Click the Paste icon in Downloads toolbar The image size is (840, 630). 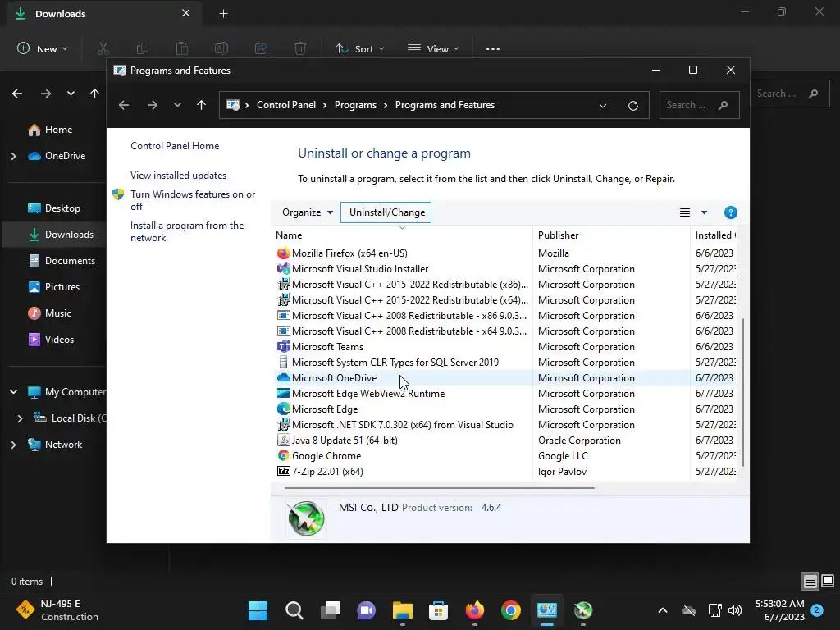coord(182,48)
